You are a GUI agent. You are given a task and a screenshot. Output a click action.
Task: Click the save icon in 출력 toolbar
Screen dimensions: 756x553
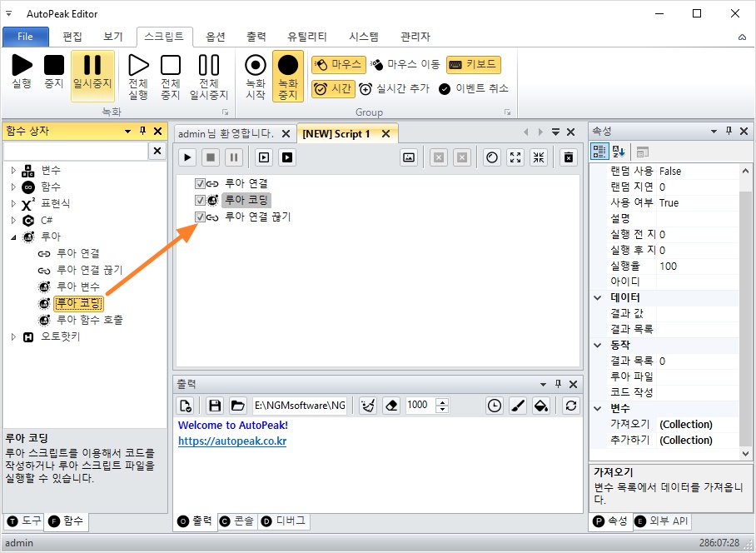215,406
